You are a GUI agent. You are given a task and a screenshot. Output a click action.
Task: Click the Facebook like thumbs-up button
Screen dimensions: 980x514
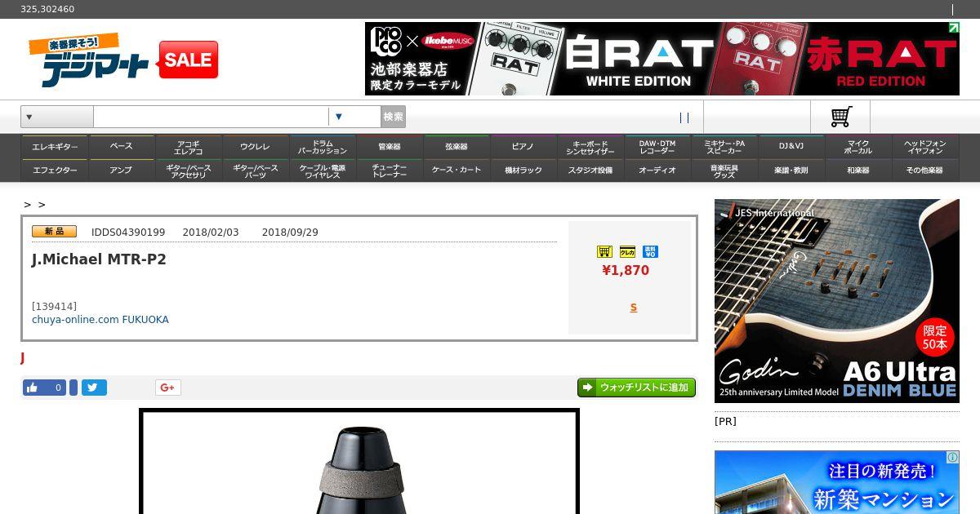[44, 388]
